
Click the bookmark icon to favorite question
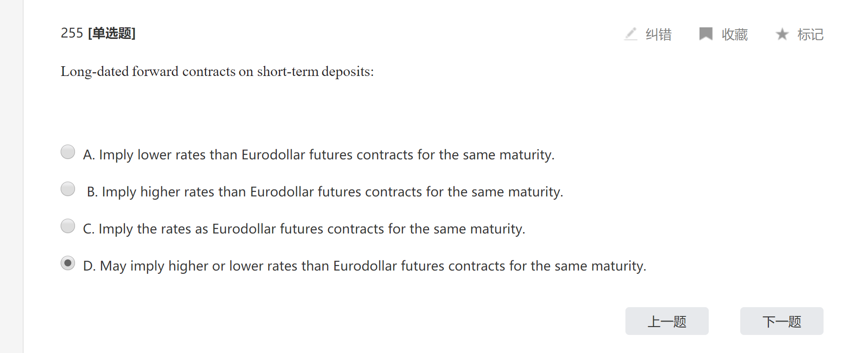[706, 34]
